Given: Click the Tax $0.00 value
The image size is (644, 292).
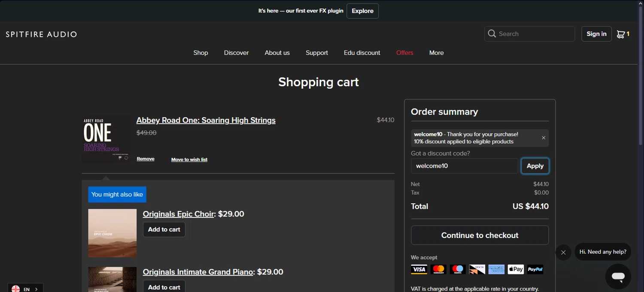Looking at the screenshot, I should (541, 193).
